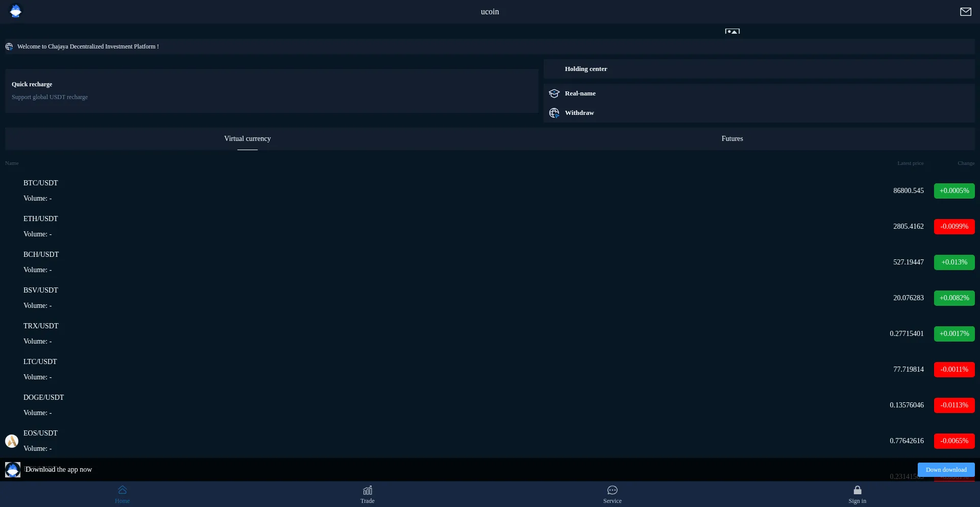980x507 pixels.
Task: Click the Real-name graduation cap icon
Action: [554, 93]
